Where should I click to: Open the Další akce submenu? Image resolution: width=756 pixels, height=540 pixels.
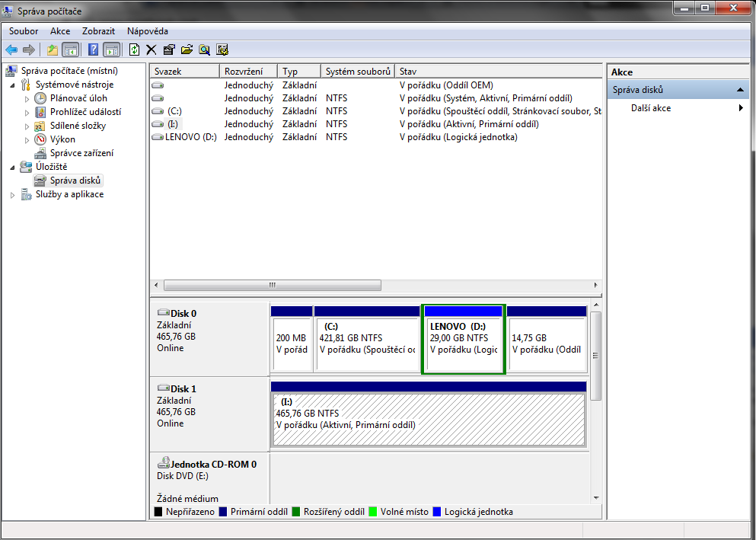[678, 108]
